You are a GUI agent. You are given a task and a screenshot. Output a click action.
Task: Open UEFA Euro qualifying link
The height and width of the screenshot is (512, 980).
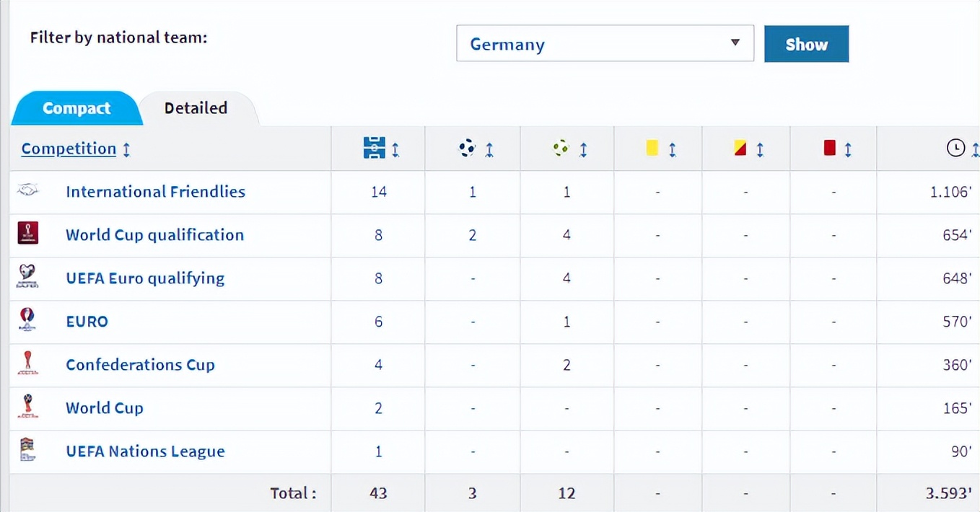(145, 278)
